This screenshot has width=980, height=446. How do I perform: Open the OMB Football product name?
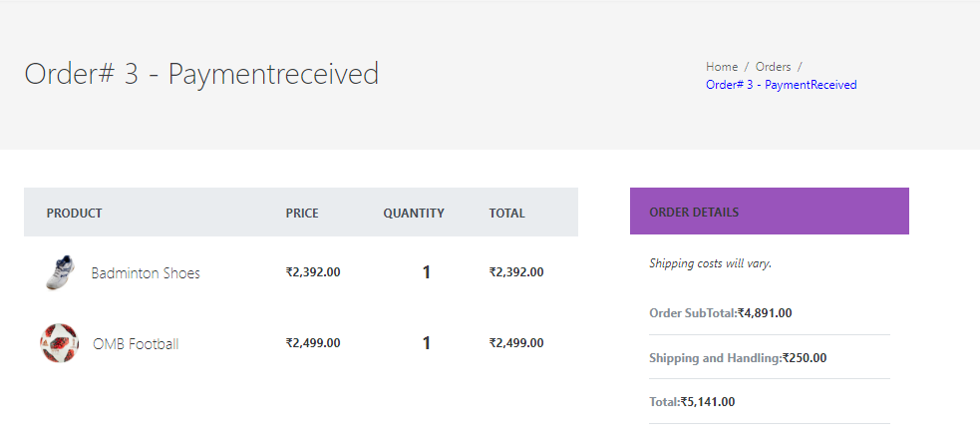[136, 343]
